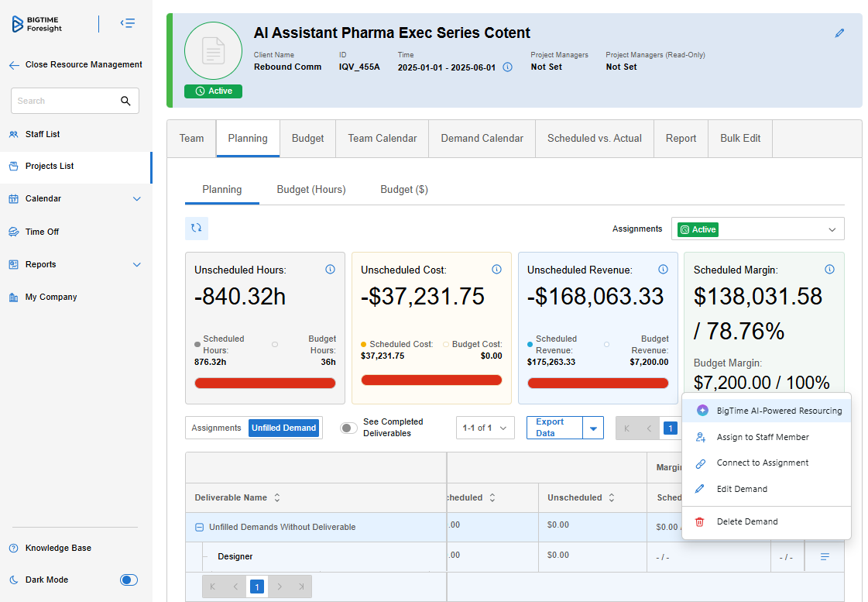Collapse the sidebar menu icon
This screenshot has width=868, height=602.
click(128, 23)
